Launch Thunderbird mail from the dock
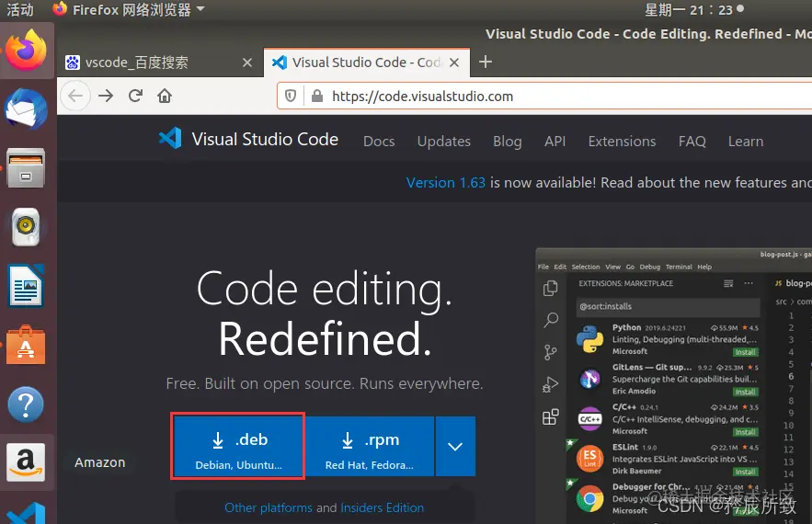 (x=26, y=108)
